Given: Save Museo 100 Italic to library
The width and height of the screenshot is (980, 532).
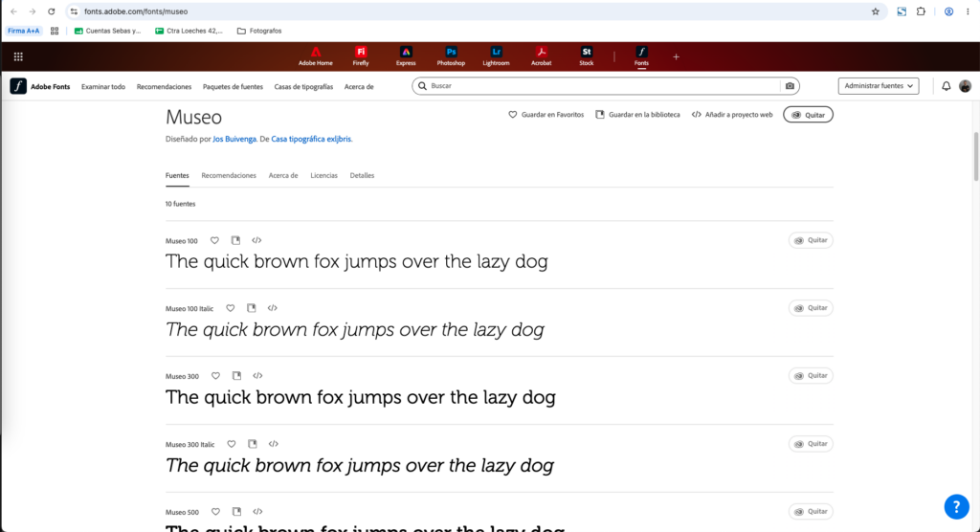Looking at the screenshot, I should tap(252, 308).
